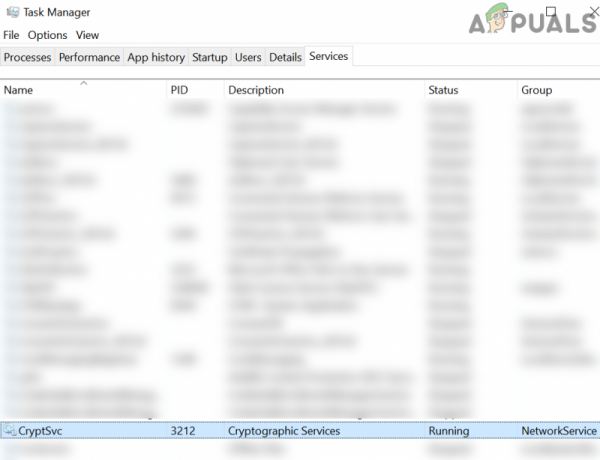Open the Options menu
The height and width of the screenshot is (460, 600).
tap(47, 35)
